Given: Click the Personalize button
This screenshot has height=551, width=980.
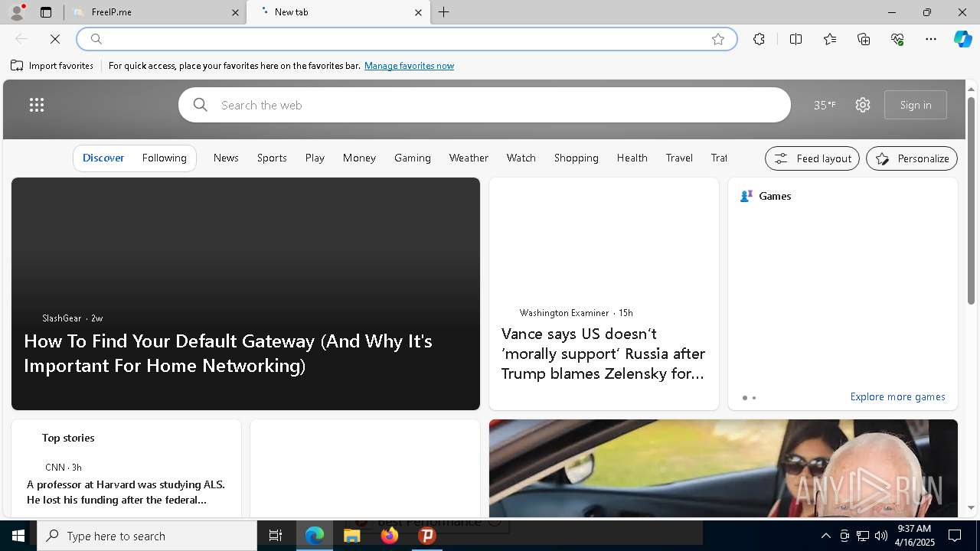Looking at the screenshot, I should pyautogui.click(x=912, y=158).
